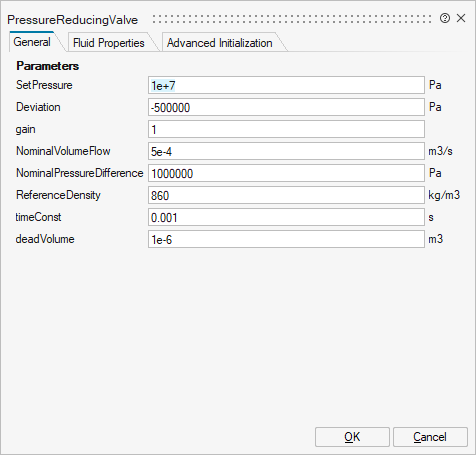Click the Deviation value field
The height and width of the screenshot is (455, 476).
click(x=286, y=107)
